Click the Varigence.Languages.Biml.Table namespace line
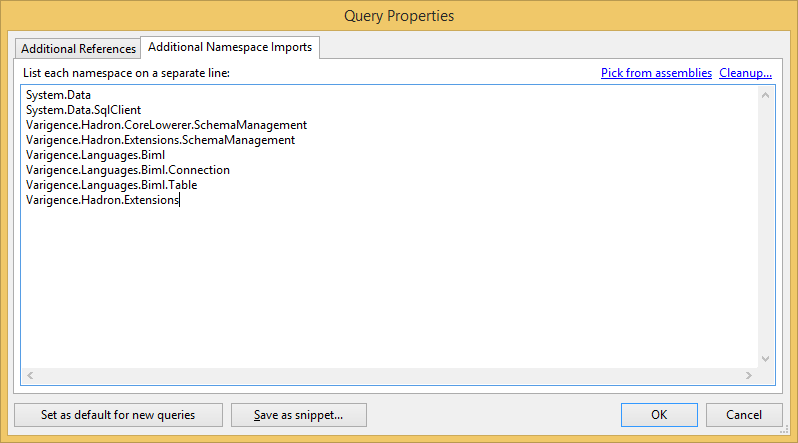 (x=112, y=185)
